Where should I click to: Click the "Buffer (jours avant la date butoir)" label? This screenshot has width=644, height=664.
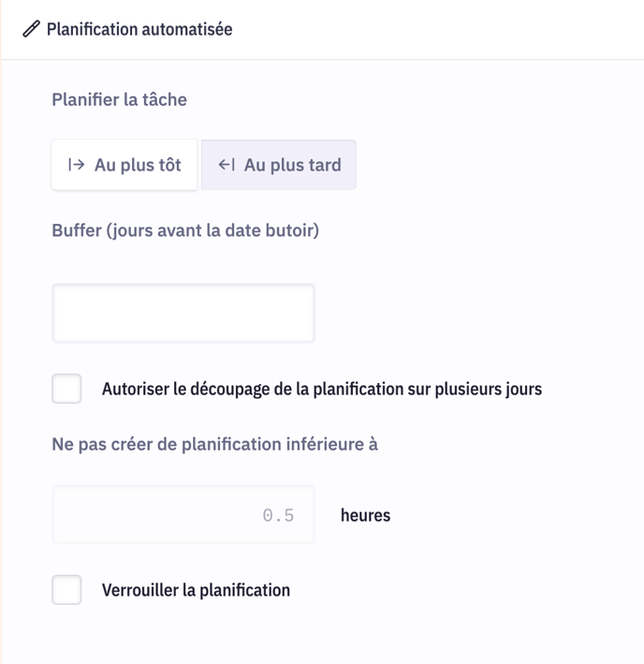pyautogui.click(x=185, y=229)
